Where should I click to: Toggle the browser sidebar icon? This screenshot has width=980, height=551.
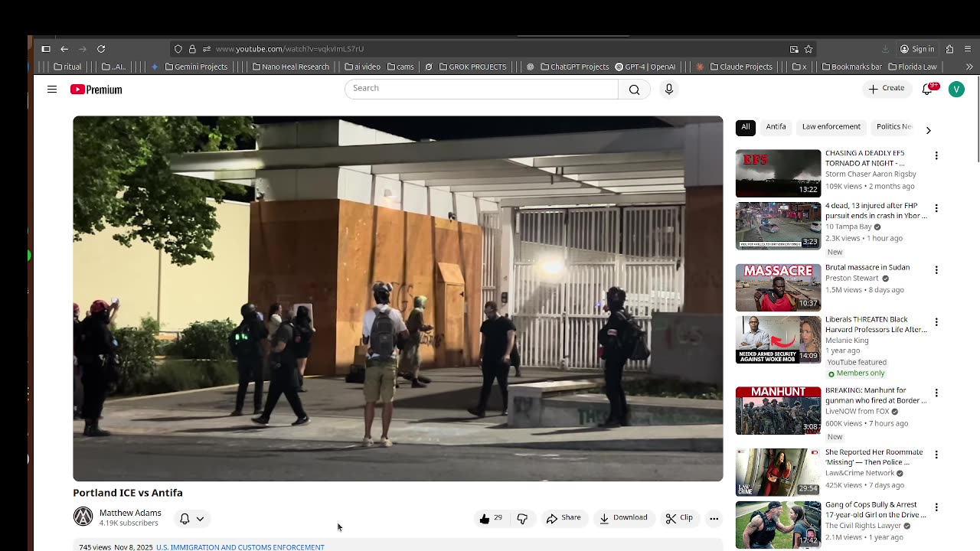coord(46,49)
